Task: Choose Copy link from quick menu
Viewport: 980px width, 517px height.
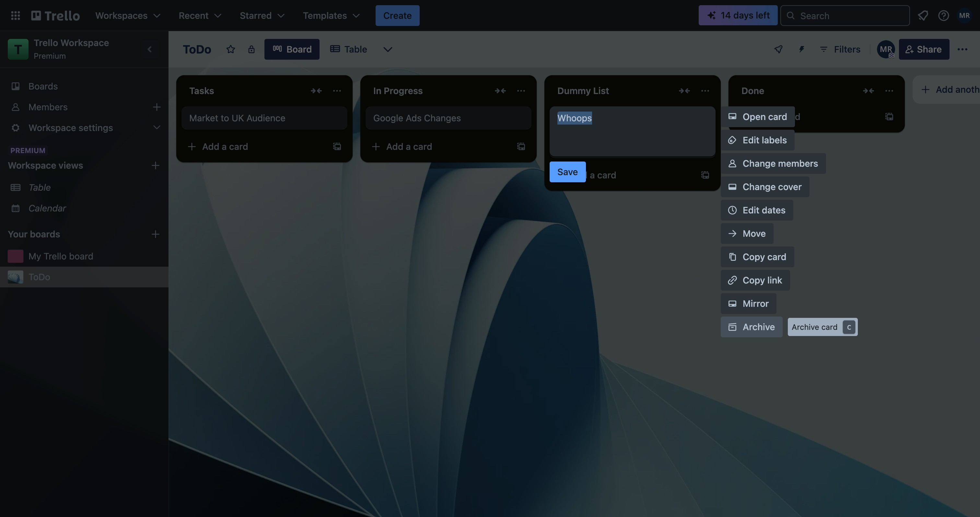Action: click(755, 280)
